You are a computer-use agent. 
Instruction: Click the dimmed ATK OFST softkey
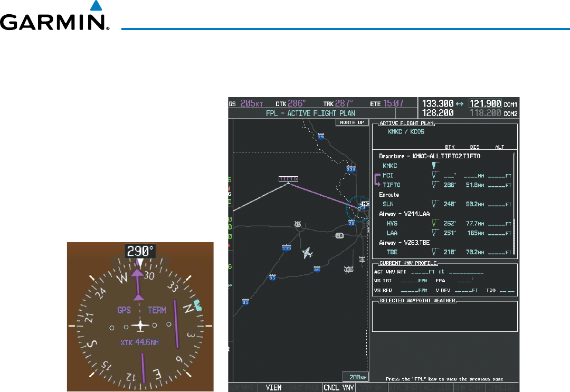tap(404, 388)
